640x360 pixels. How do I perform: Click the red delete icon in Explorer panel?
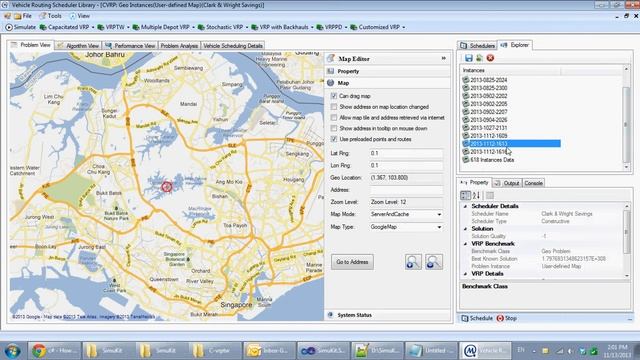[490, 58]
